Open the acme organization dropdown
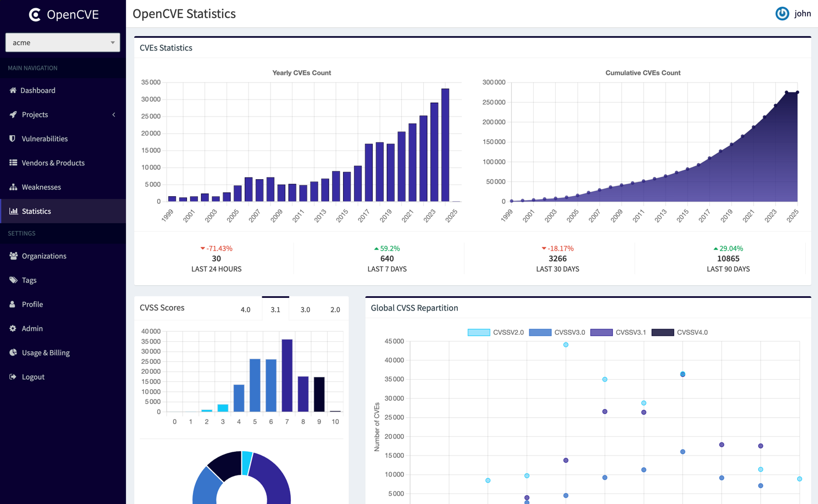Viewport: 818px width, 504px height. pos(63,42)
